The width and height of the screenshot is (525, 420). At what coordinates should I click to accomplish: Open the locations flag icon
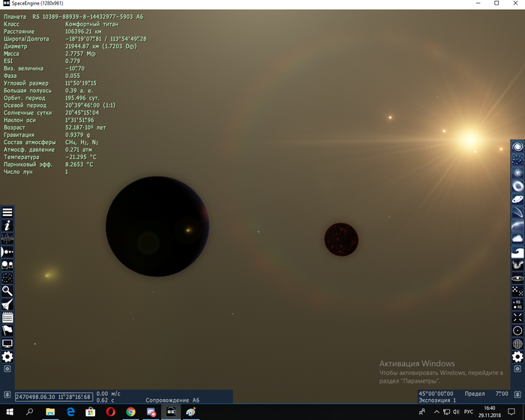coord(7,330)
